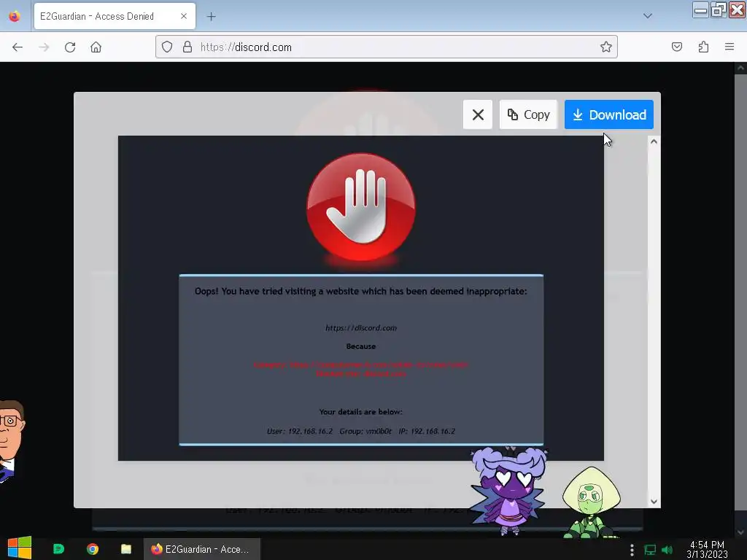Open the tracking protection shield

[167, 47]
